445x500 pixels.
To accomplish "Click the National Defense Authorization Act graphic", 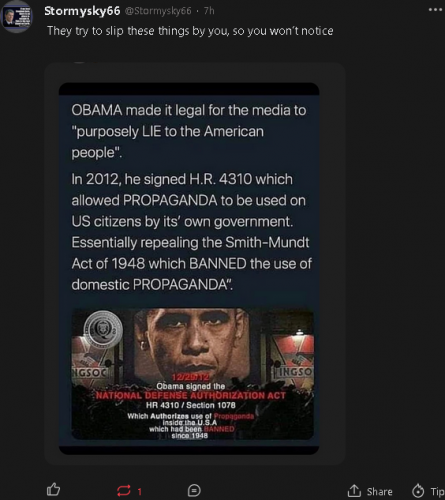I will [192, 374].
